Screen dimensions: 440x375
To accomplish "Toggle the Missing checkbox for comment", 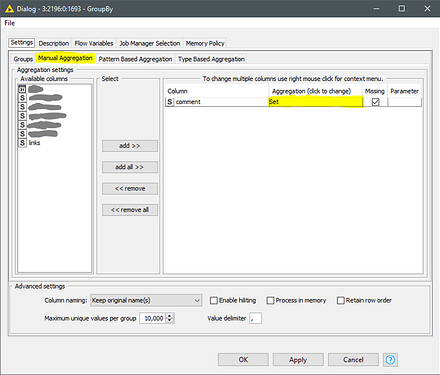I will point(375,102).
